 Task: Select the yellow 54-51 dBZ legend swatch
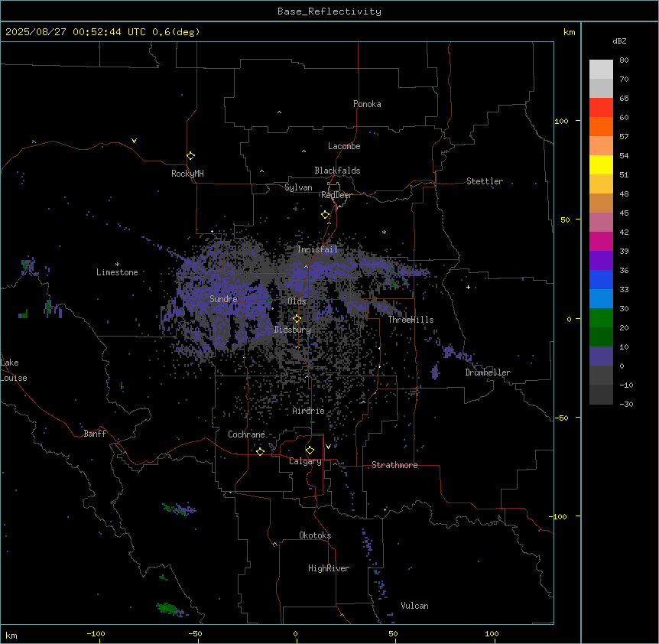pos(601,164)
